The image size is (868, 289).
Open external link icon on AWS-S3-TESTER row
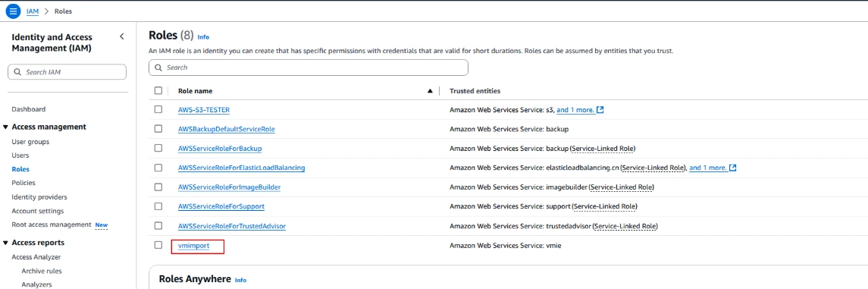click(600, 110)
